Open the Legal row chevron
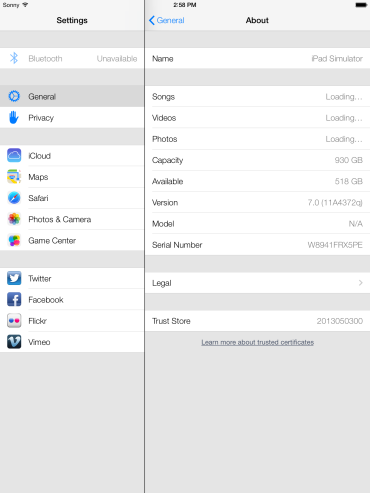Image resolution: width=370 pixels, height=493 pixels. point(360,283)
